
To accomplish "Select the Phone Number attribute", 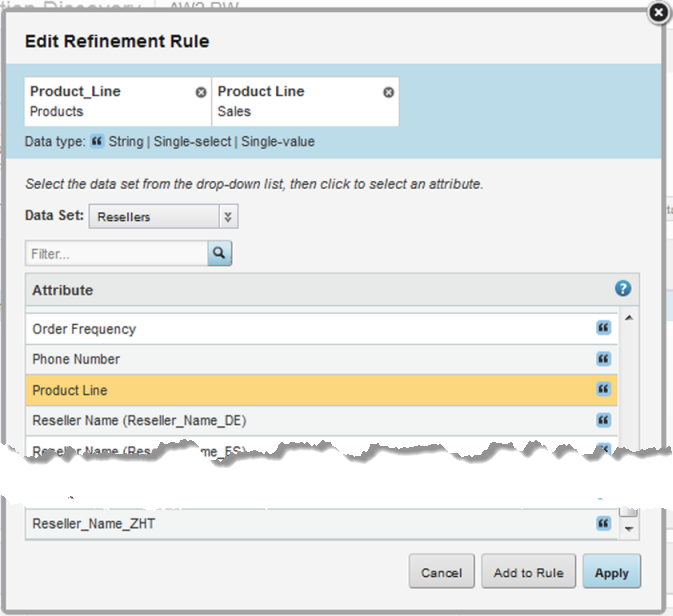I will [321, 359].
